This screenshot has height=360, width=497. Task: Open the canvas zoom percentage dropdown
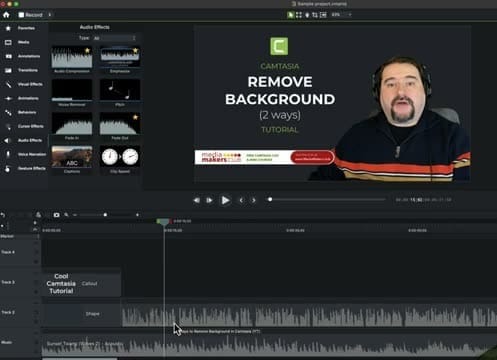(x=341, y=15)
